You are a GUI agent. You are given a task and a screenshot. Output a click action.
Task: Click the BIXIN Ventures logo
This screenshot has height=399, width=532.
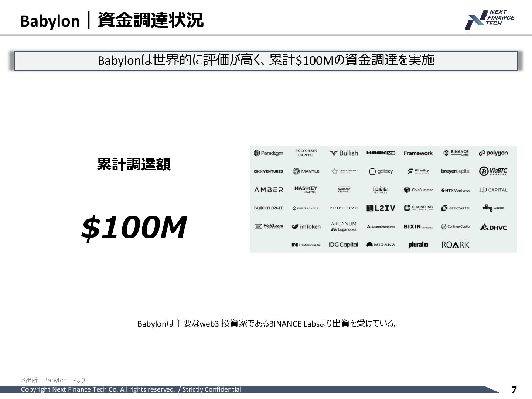418,226
